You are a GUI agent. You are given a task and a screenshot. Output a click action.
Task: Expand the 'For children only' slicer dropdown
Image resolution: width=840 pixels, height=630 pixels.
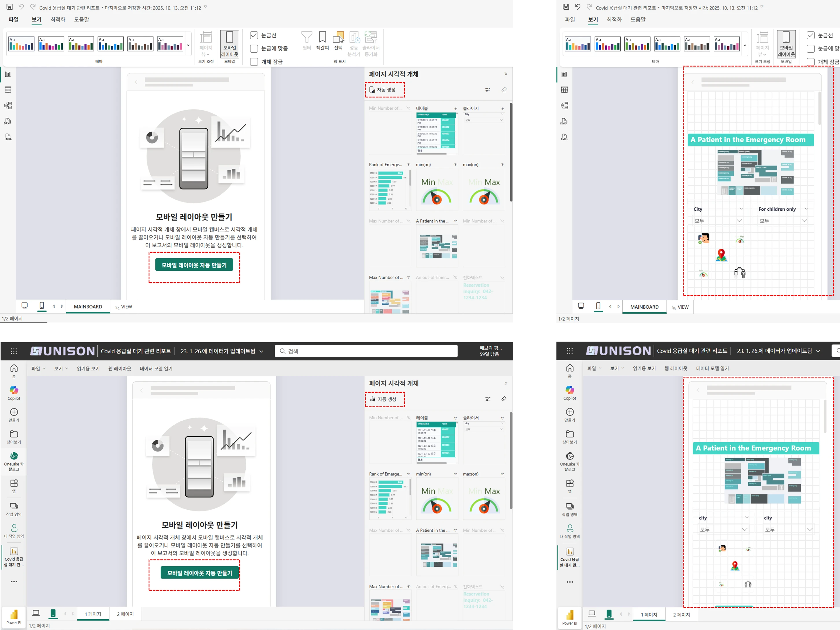pyautogui.click(x=804, y=221)
